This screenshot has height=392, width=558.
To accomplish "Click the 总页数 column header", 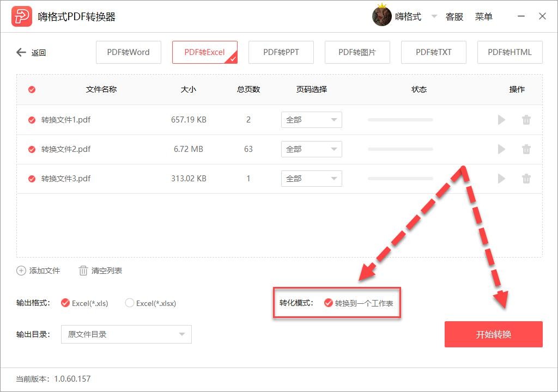I will pyautogui.click(x=248, y=89).
